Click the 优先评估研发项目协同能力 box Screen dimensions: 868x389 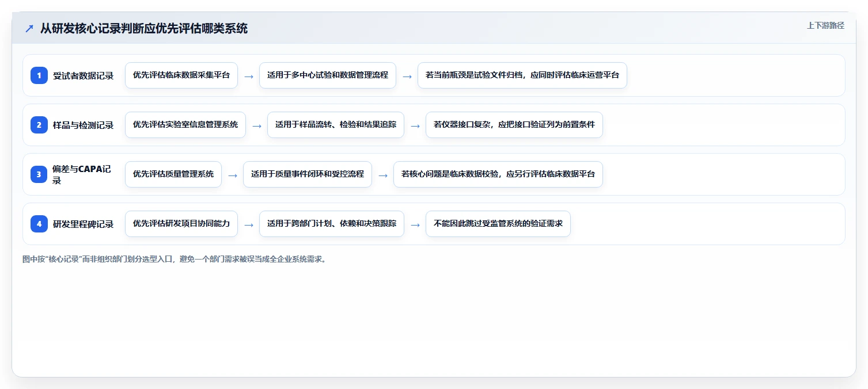181,224
